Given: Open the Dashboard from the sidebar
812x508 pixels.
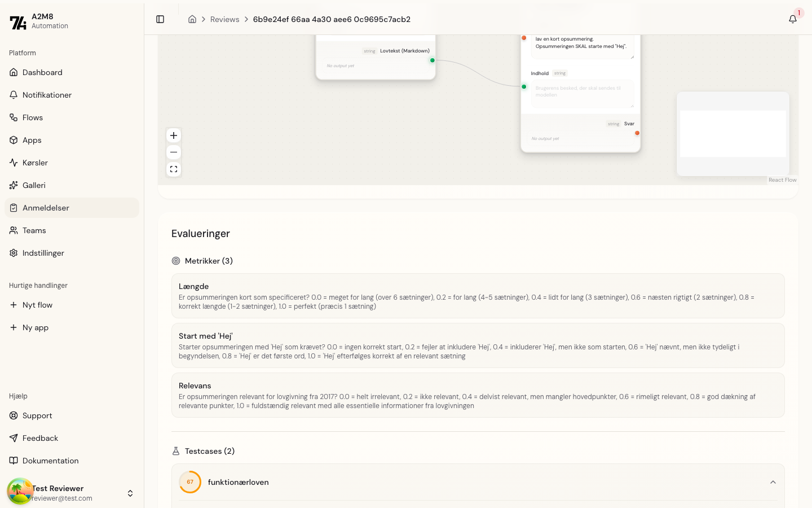Looking at the screenshot, I should point(43,72).
